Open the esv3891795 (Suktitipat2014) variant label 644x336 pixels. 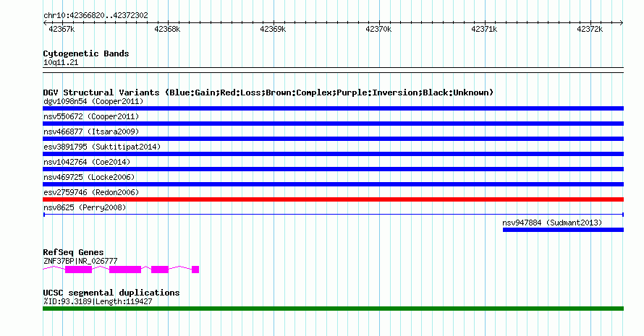tap(102, 147)
